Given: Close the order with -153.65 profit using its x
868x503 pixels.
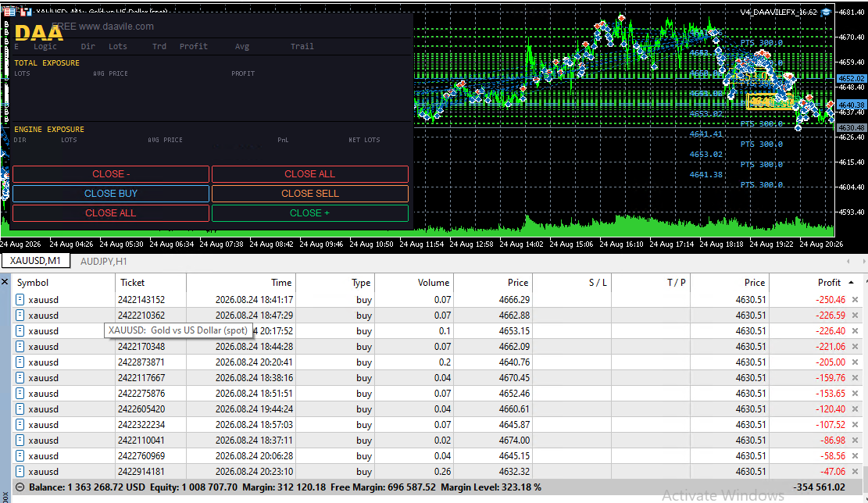Looking at the screenshot, I should click(855, 394).
